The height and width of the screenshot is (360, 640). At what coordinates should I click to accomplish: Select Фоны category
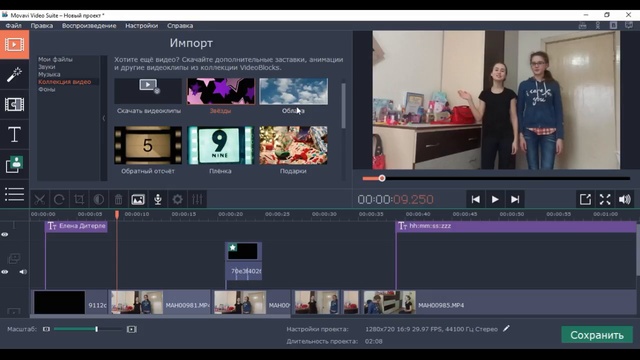pos(47,89)
